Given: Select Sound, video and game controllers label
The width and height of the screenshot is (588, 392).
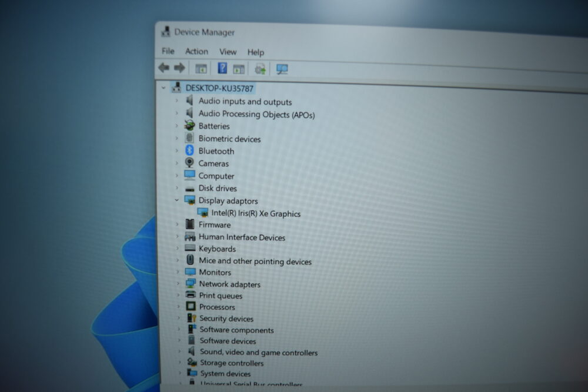Looking at the screenshot, I should [x=259, y=352].
